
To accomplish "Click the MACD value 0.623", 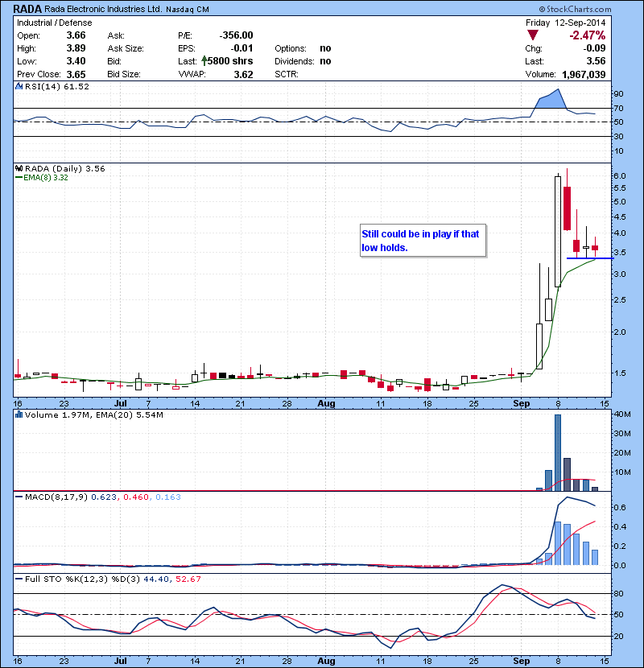I will [x=104, y=497].
